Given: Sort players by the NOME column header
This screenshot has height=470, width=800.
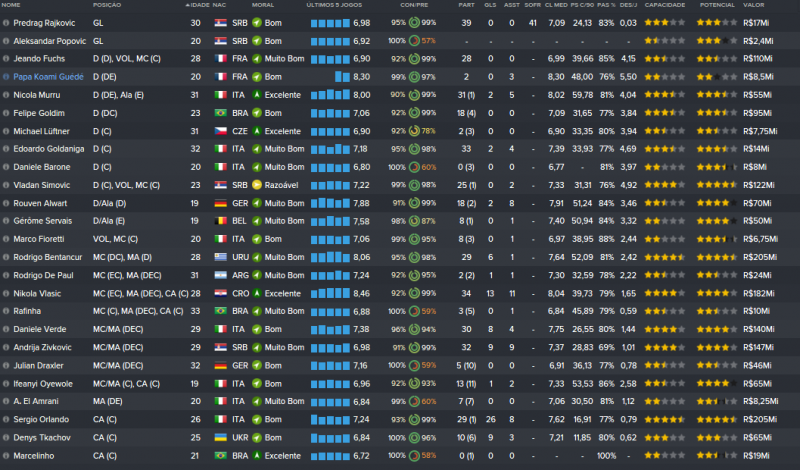Looking at the screenshot, I should (x=14, y=5).
